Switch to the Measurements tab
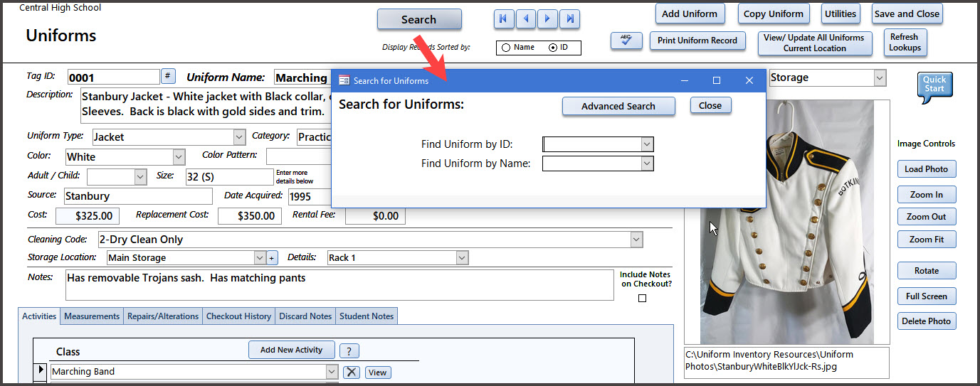The height and width of the screenshot is (386, 980). click(x=92, y=316)
